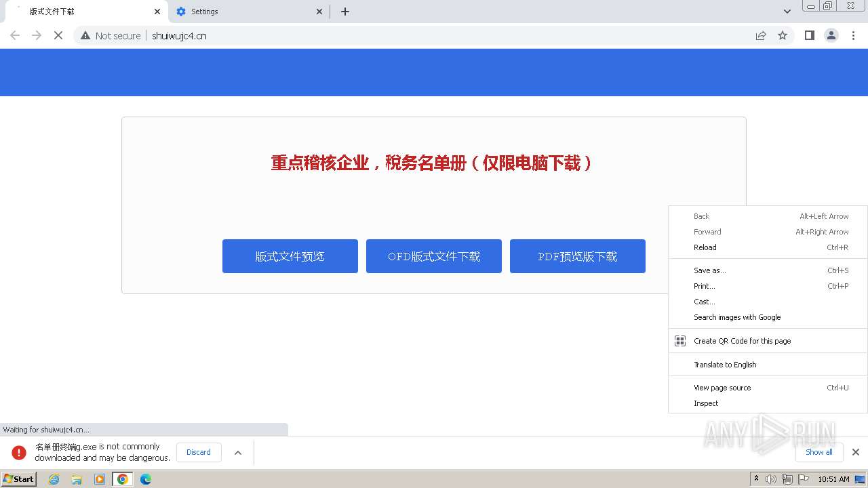Click 版式文件预览 button
Screen dimensions: 868x488
coord(290,256)
